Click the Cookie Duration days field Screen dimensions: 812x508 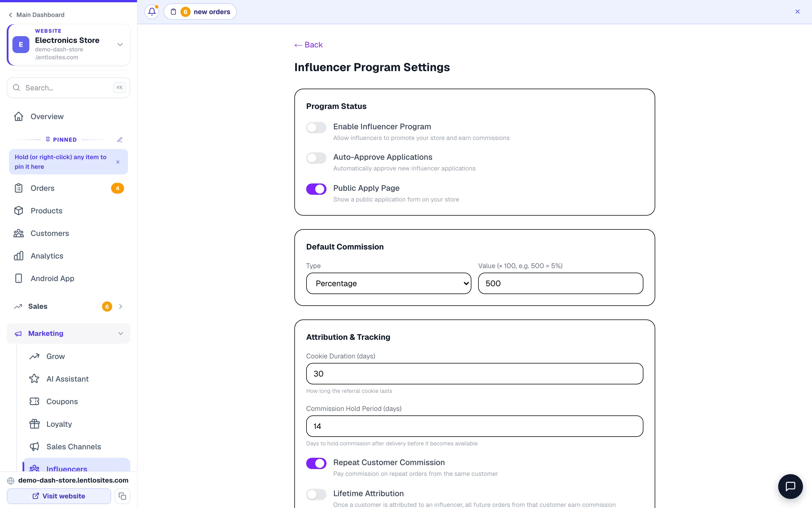[475, 374]
